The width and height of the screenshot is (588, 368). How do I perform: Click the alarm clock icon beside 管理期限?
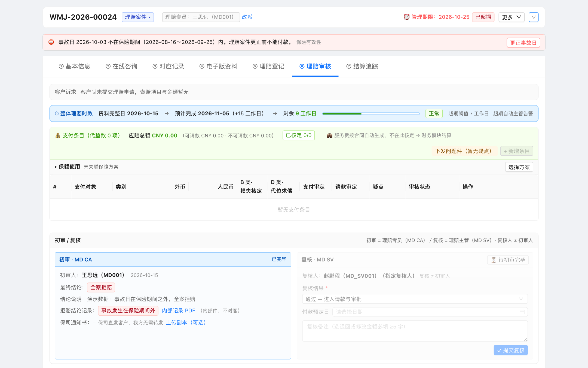406,17
